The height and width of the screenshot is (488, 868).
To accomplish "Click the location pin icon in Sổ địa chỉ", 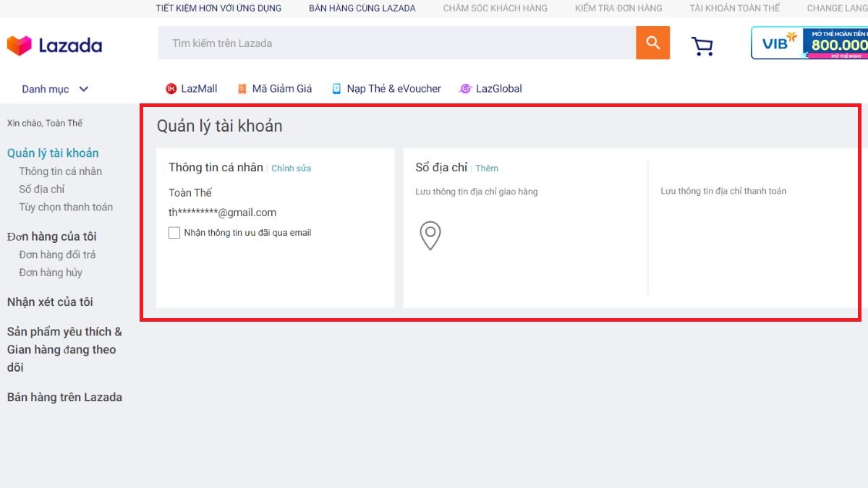I will 430,236.
